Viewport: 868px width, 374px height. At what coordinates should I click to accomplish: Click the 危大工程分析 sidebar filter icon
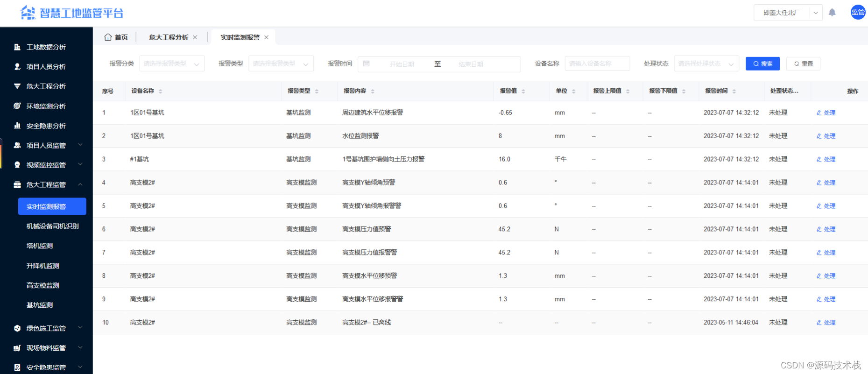(17, 86)
